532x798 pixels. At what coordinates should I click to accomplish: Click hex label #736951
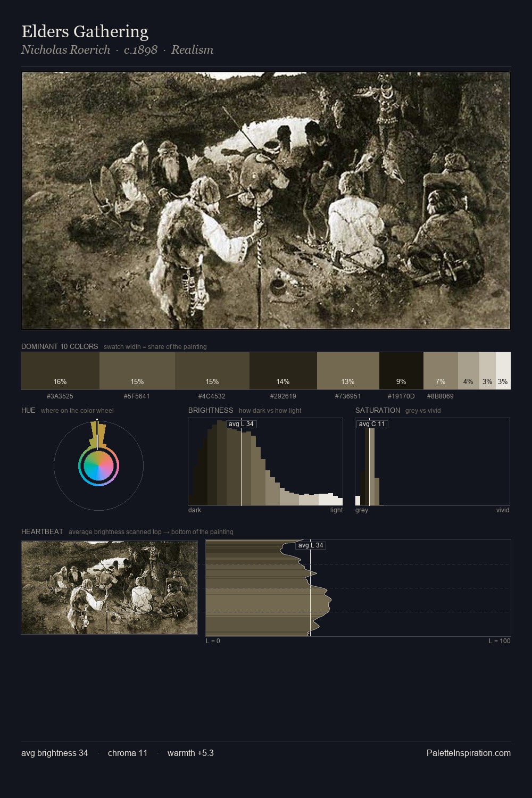click(x=348, y=396)
